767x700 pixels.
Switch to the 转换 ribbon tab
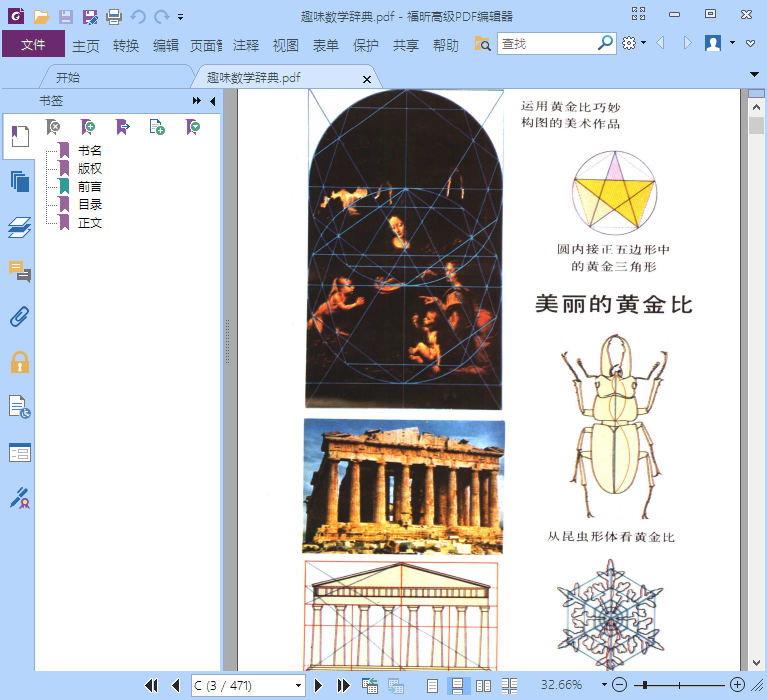[x=126, y=45]
